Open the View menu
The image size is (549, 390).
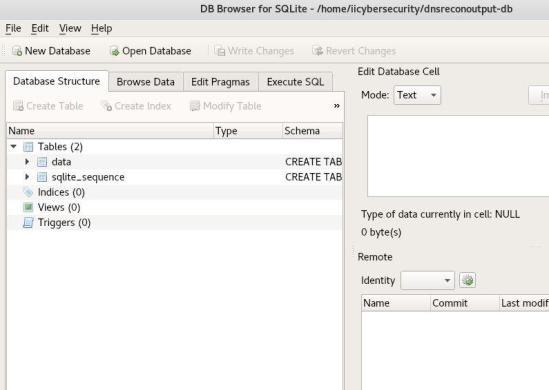[70, 28]
